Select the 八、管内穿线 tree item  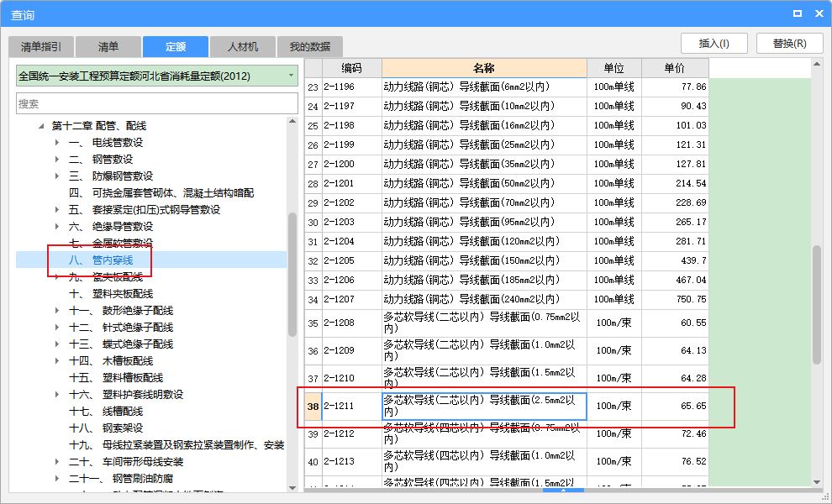coord(101,260)
